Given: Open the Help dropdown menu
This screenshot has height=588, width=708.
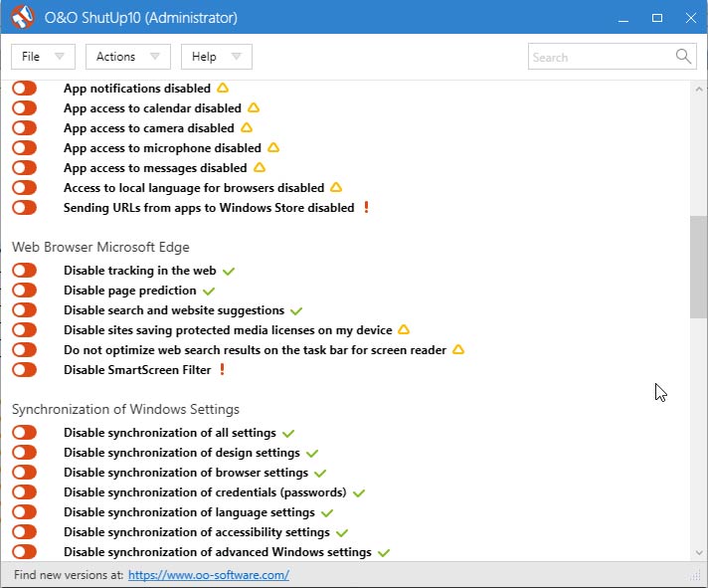Looking at the screenshot, I should click(217, 57).
